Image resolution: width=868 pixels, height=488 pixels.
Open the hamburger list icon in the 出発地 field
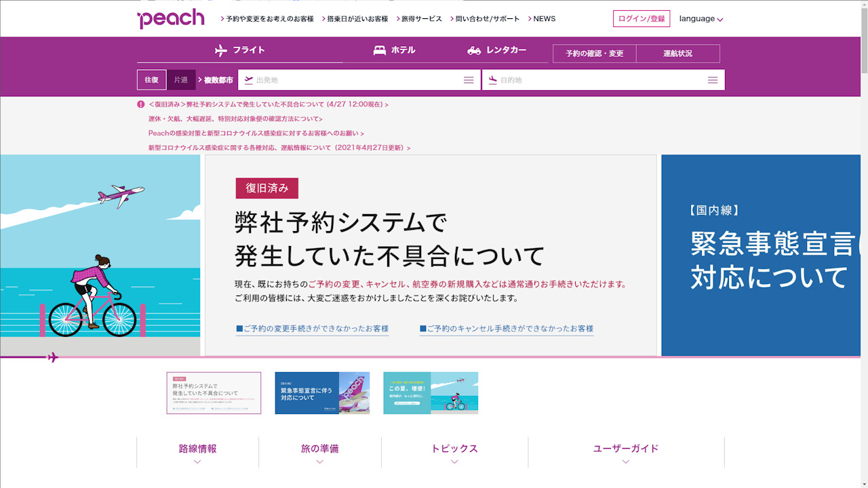[468, 79]
